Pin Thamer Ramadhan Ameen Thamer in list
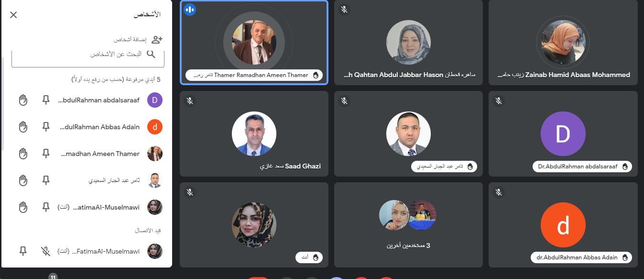This screenshot has height=279, width=644. 46,154
